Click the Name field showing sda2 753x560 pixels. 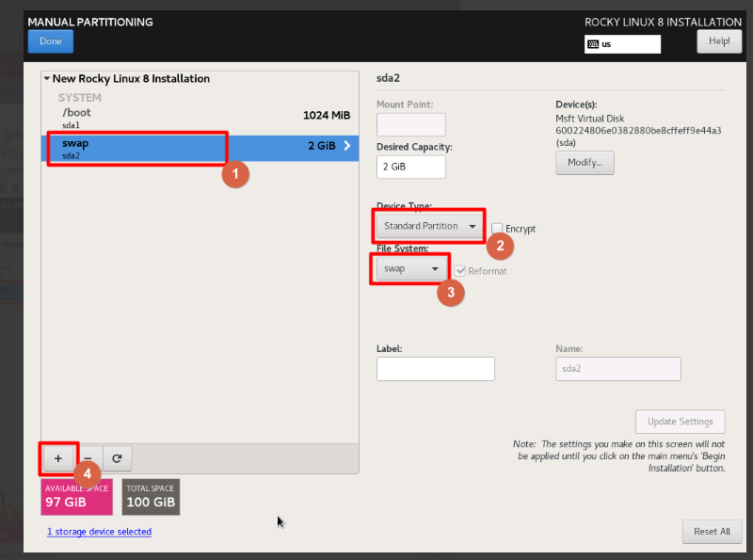tap(618, 369)
